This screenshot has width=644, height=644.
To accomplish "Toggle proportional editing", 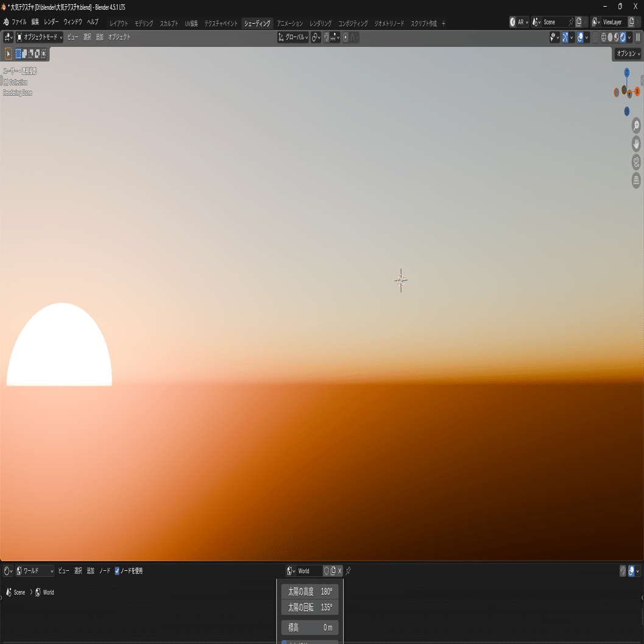I will pyautogui.click(x=346, y=38).
